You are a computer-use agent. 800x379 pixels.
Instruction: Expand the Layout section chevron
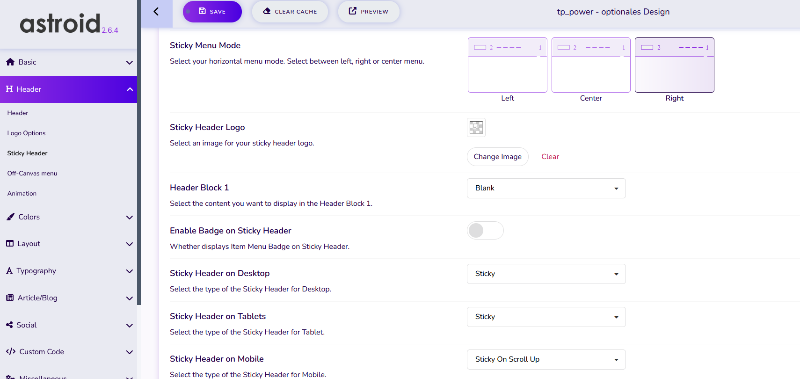130,244
